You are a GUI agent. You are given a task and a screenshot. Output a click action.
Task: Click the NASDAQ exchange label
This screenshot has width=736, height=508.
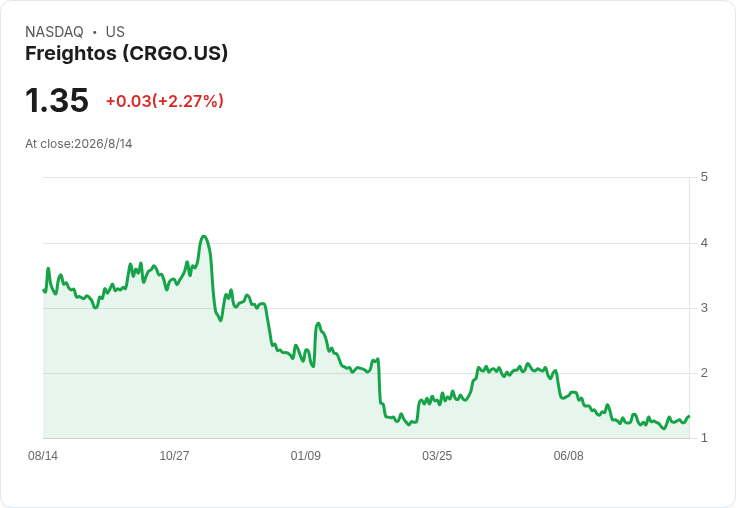tap(54, 31)
